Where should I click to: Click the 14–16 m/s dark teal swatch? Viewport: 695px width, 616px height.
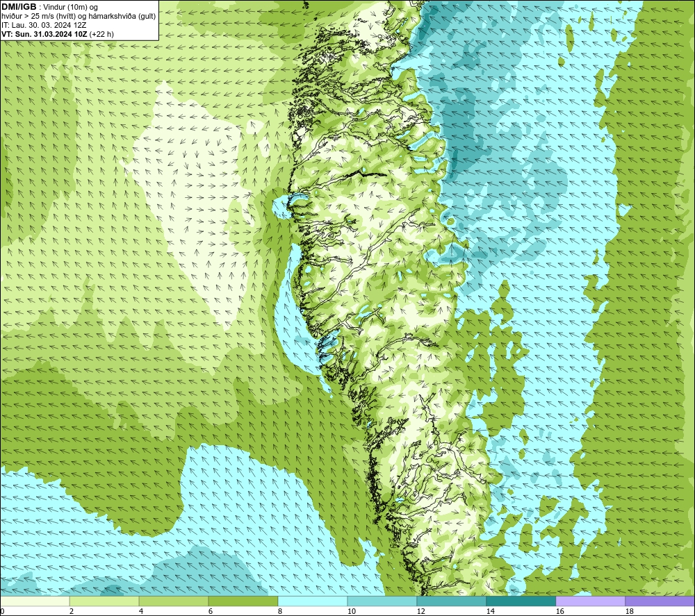(x=521, y=601)
